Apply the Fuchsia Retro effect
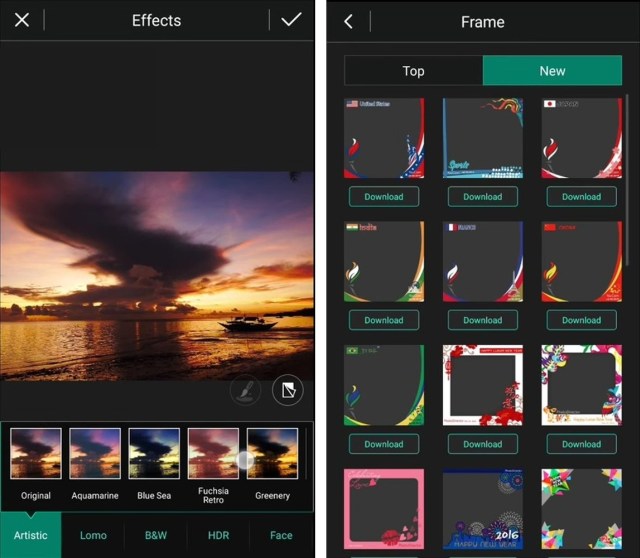The image size is (640, 558). pyautogui.click(x=213, y=454)
